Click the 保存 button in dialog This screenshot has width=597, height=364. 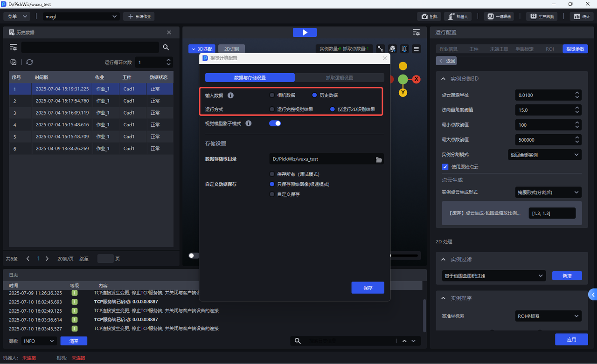(368, 288)
